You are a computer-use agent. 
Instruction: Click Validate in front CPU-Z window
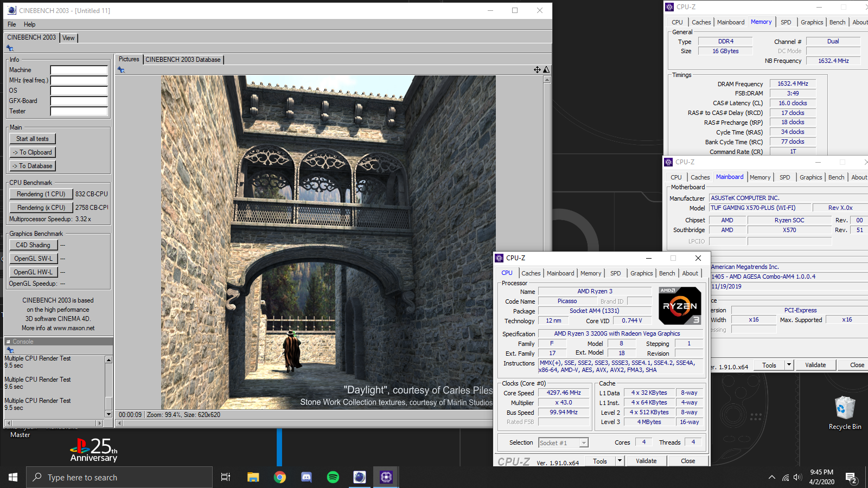pos(646,461)
